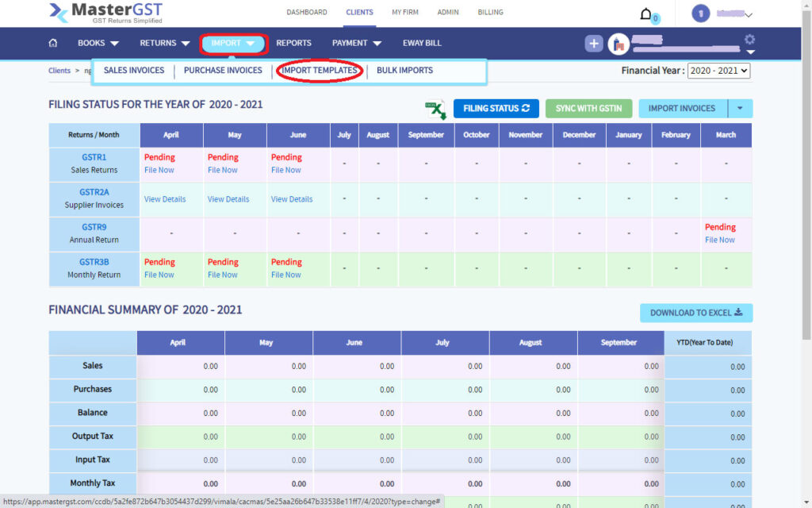Click the Excel export icon
Screen dimensions: 812x508
(435, 110)
